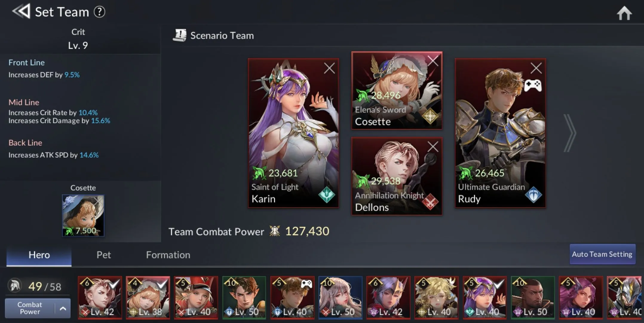Click the Auto Team Setting button
644x323 pixels.
tap(602, 254)
